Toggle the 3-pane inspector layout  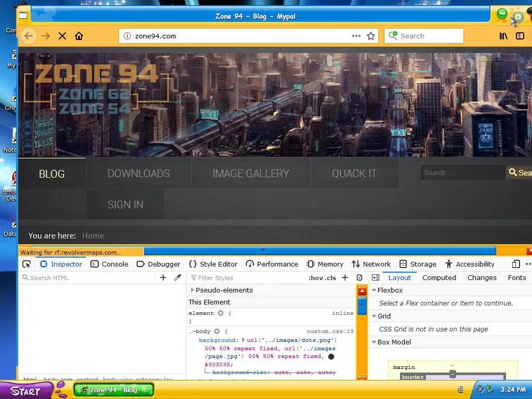376,277
